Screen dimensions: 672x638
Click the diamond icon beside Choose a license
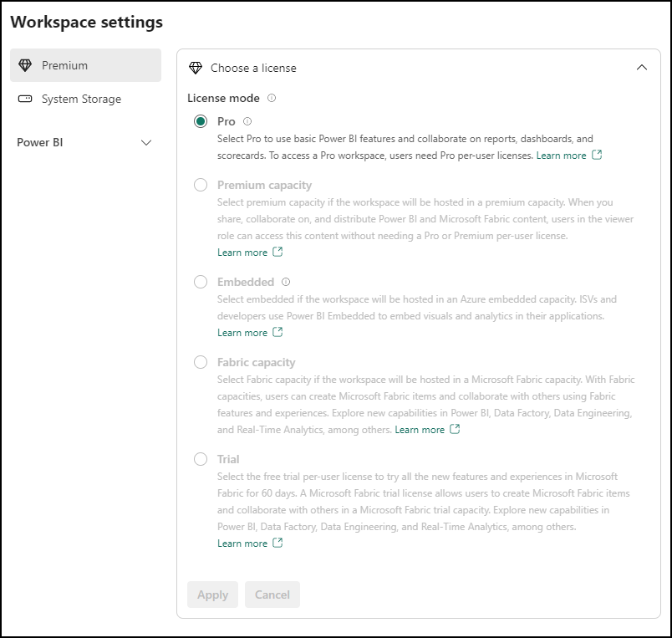tap(196, 68)
